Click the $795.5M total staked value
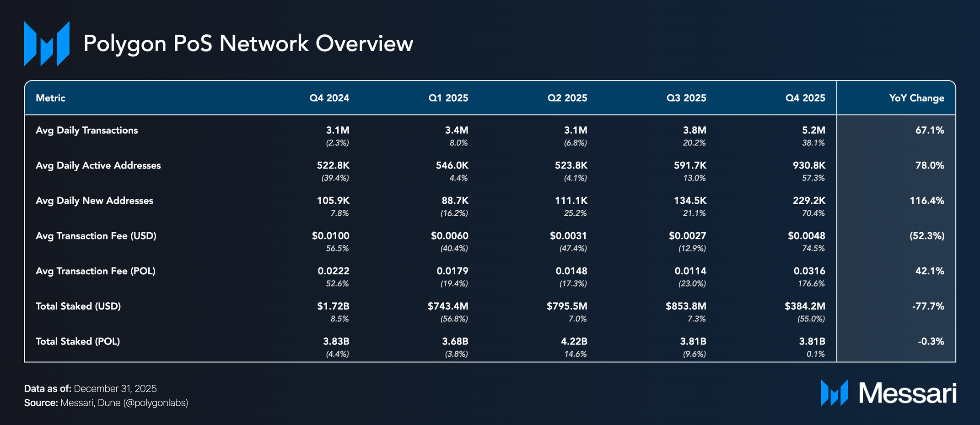The width and height of the screenshot is (980, 425). pyautogui.click(x=567, y=306)
